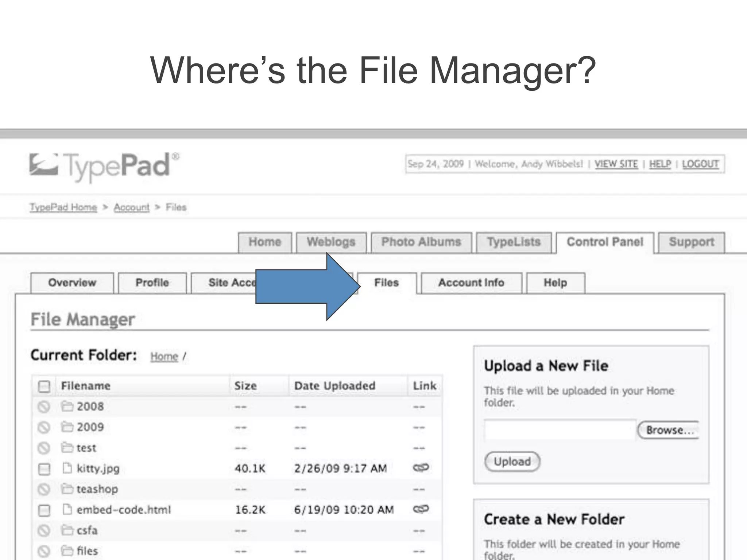Open the 2008 folder icon

click(x=67, y=406)
